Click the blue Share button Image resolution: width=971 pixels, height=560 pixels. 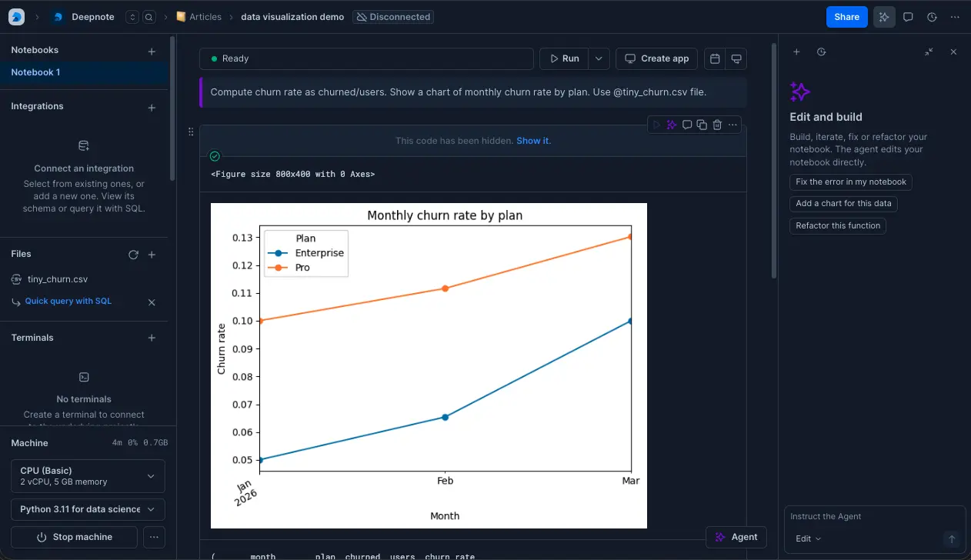[x=846, y=17]
